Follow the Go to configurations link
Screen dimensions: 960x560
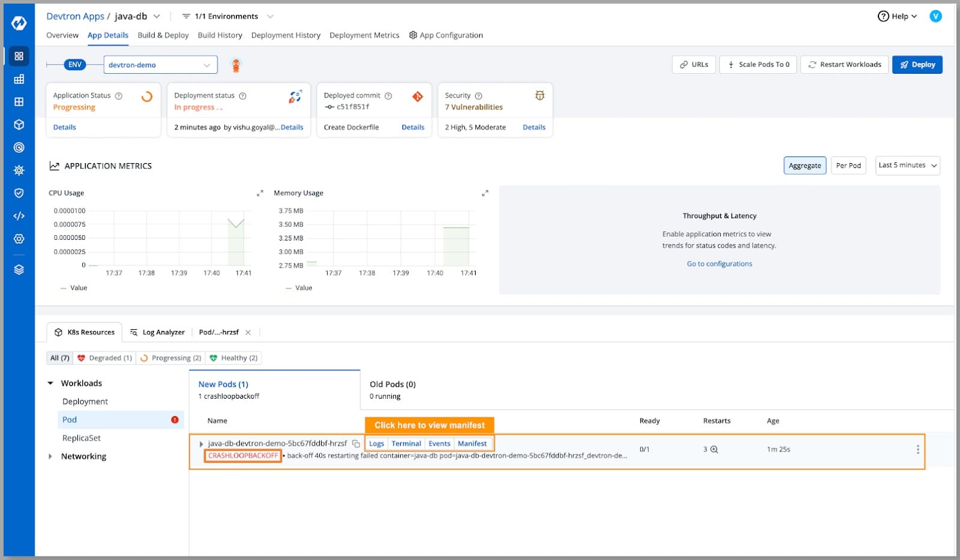click(719, 264)
